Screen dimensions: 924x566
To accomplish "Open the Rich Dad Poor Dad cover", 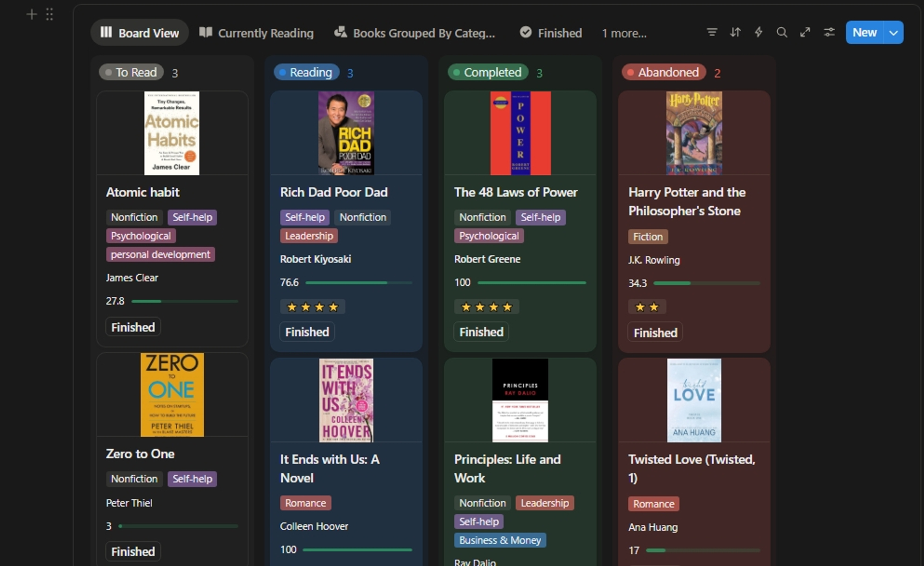I will (346, 133).
